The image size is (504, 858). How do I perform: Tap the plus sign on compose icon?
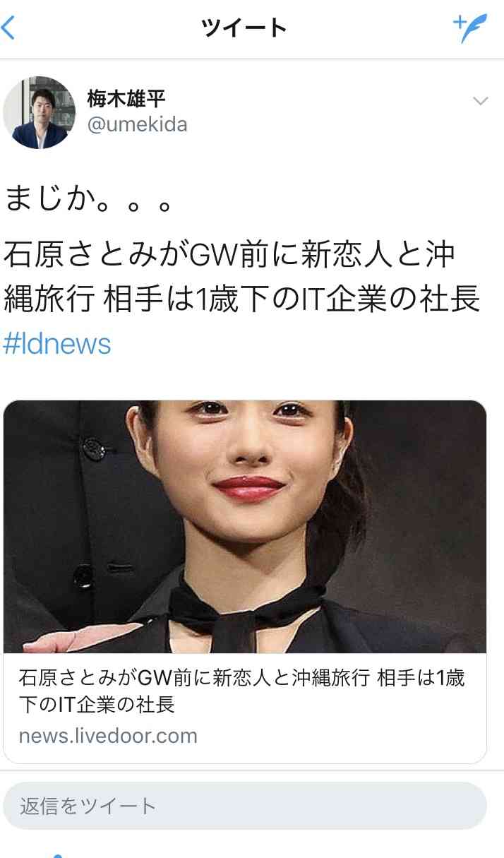click(x=460, y=21)
